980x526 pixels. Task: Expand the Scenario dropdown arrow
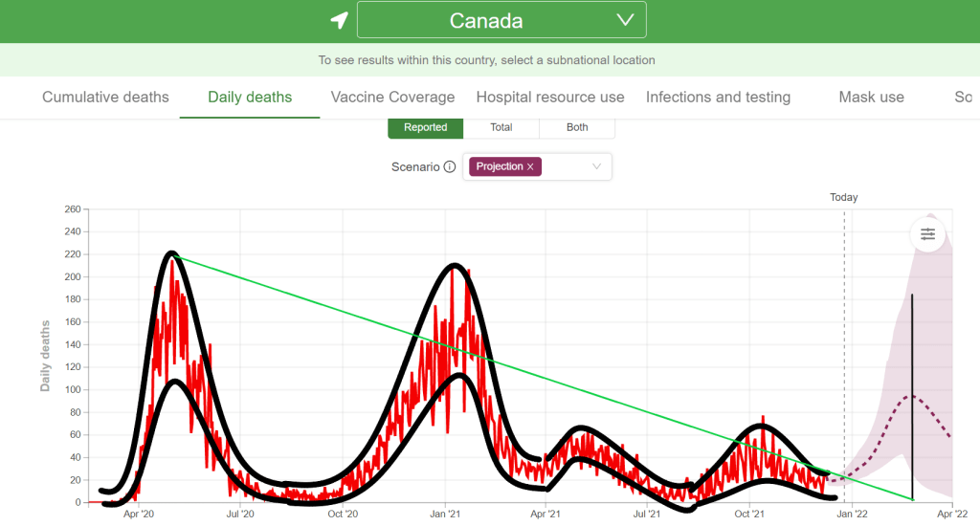coord(596,166)
